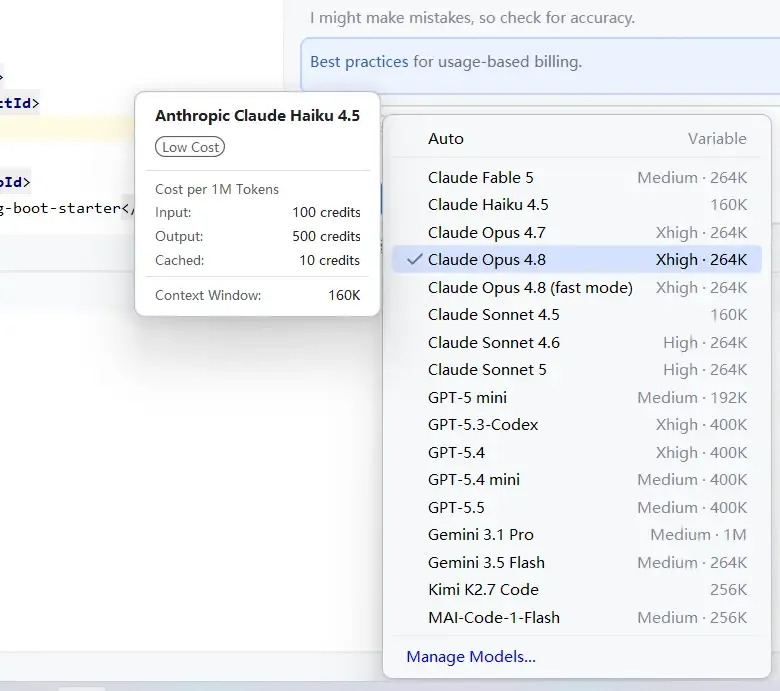Viewport: 780px width, 691px height.
Task: Choose Gemini 3.5 Flash model
Action: click(x=577, y=562)
